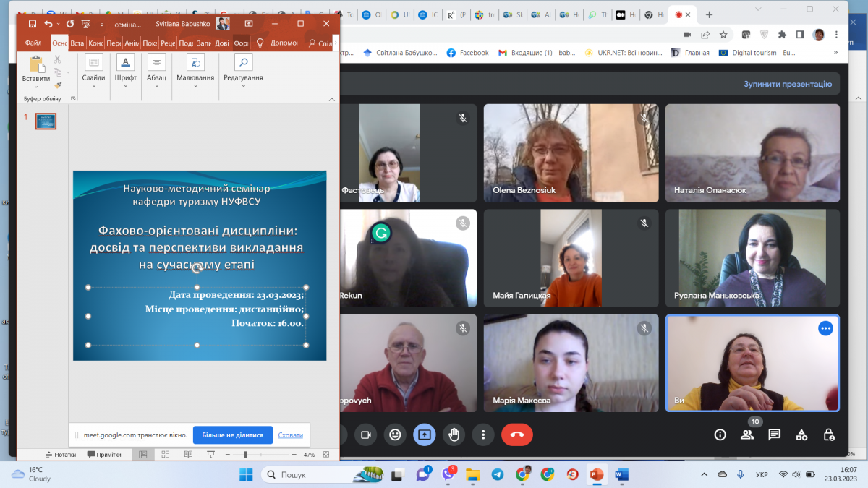Adjust the PowerPoint zoom slider
The width and height of the screenshot is (868, 488).
tap(245, 455)
